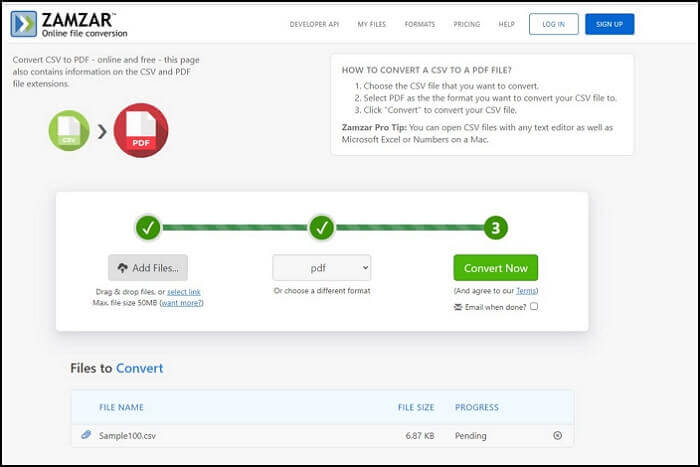The width and height of the screenshot is (700, 467).
Task: Open the Terms link
Action: [526, 290]
